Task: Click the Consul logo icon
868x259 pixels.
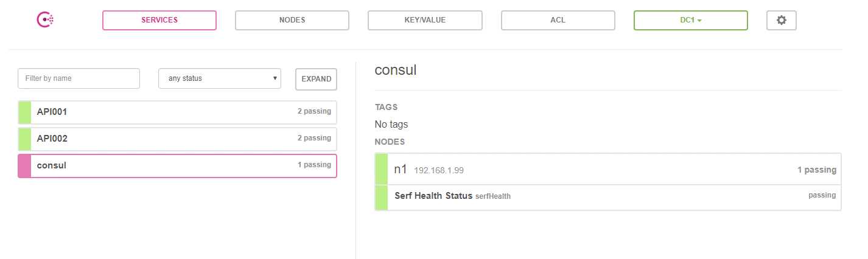Action: click(x=46, y=20)
